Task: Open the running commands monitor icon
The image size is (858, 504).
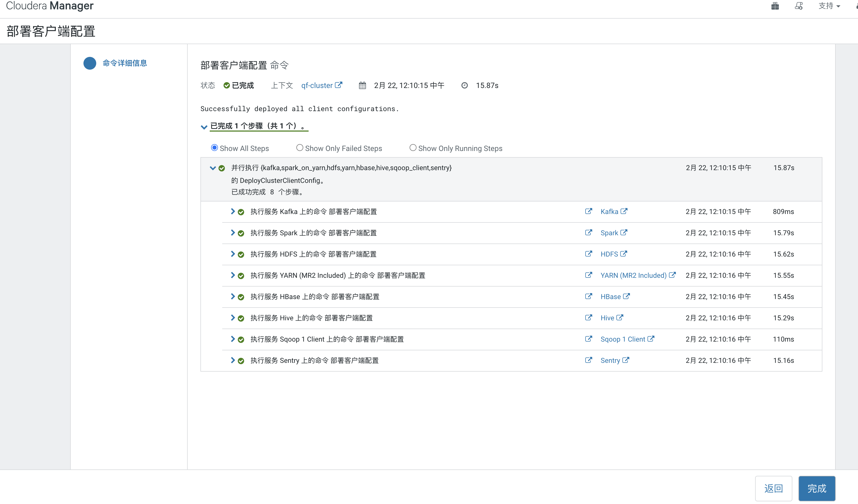Action: tap(799, 6)
